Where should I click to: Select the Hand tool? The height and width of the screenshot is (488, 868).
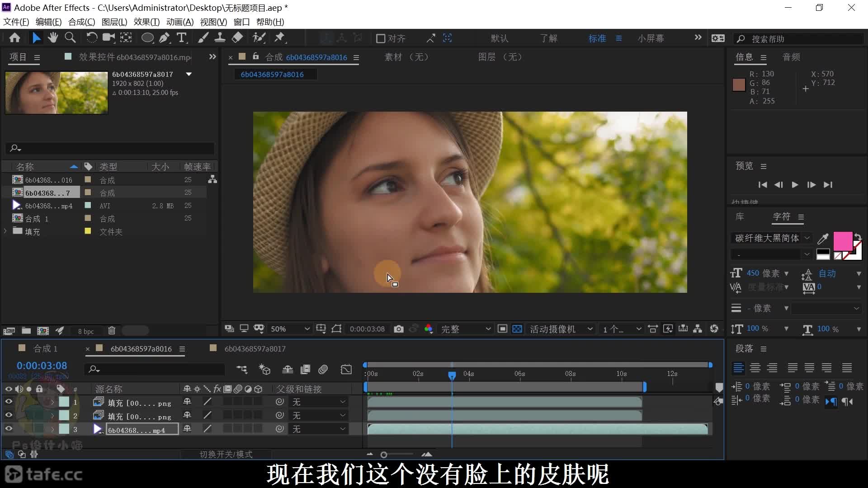(x=53, y=38)
